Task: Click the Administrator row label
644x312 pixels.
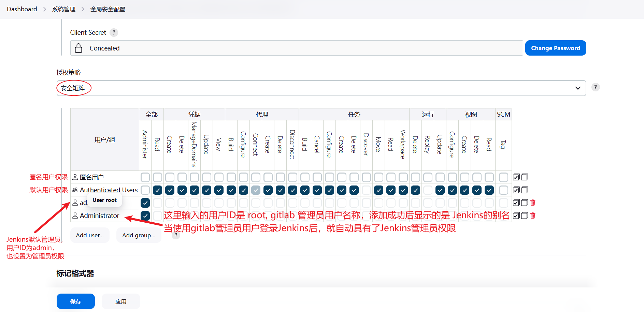Action: click(x=99, y=216)
